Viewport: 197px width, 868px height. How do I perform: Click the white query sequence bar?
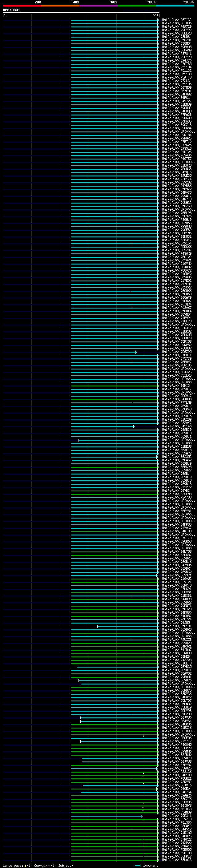pos(81,13)
